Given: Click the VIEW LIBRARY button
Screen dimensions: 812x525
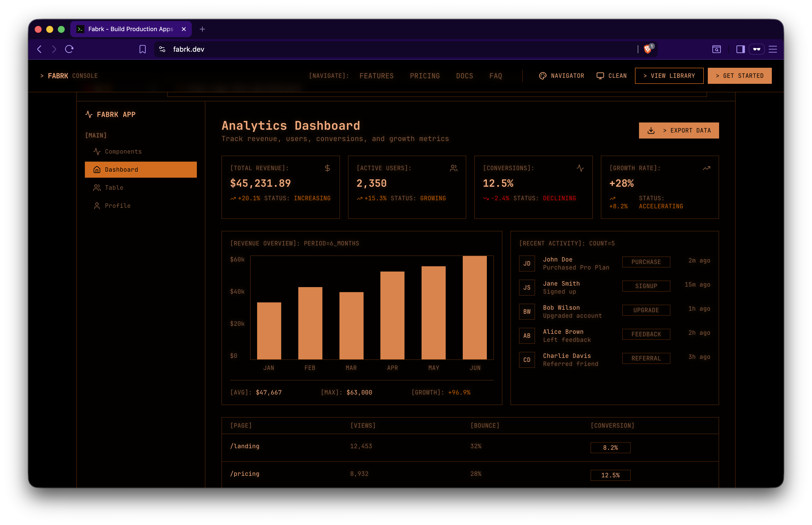Looking at the screenshot, I should (x=669, y=76).
